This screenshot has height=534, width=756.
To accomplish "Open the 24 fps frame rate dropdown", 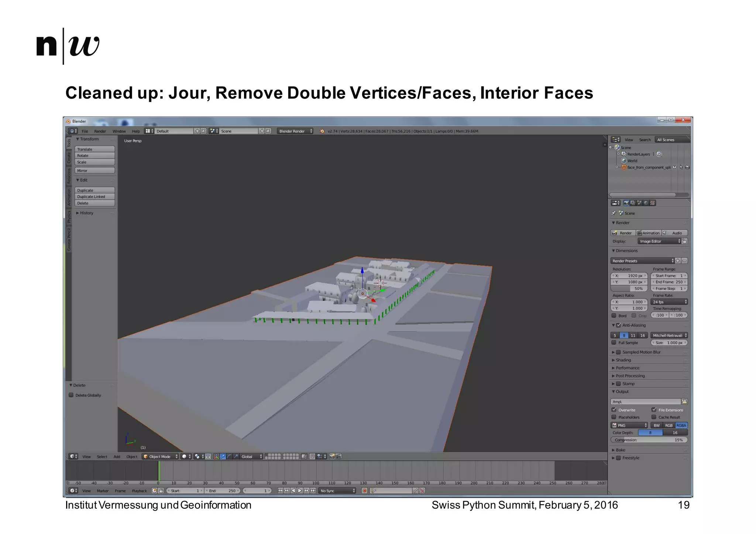I will click(x=669, y=302).
